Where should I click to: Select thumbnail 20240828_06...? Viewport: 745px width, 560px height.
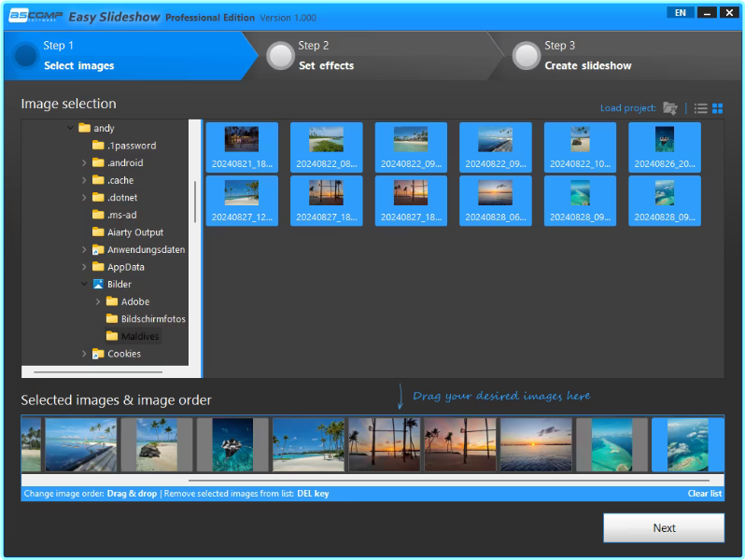pos(496,201)
